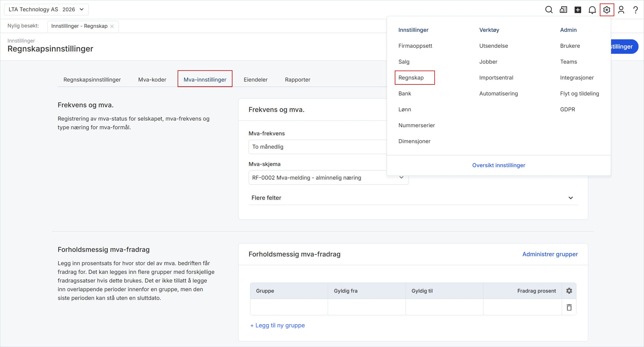Open the user profile icon
Viewport: 644px width, 347px height.
click(621, 10)
